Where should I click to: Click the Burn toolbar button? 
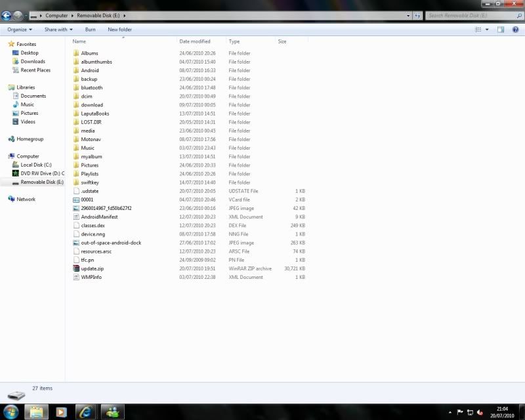click(x=90, y=30)
